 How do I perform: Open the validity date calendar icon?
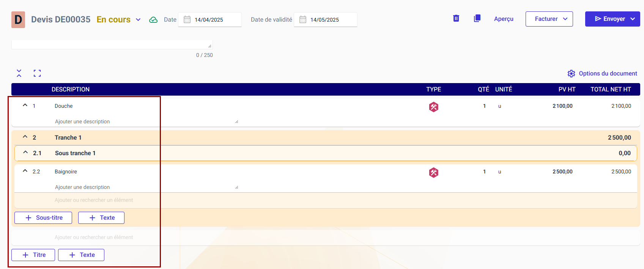pos(303,20)
